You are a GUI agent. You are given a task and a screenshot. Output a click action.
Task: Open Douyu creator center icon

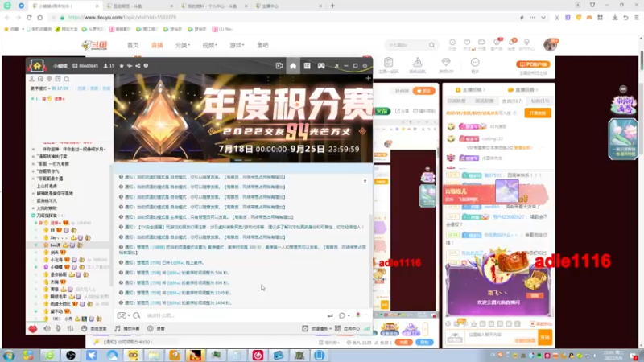(x=526, y=44)
